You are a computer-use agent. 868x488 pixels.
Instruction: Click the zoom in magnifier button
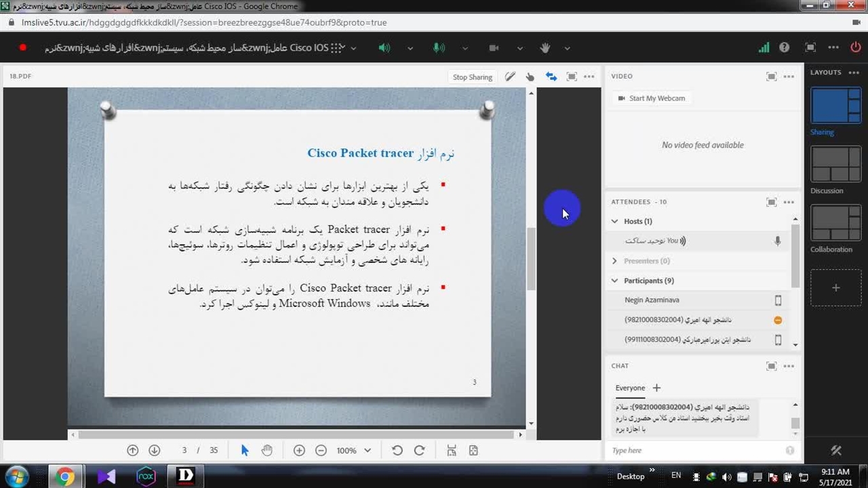(x=299, y=450)
